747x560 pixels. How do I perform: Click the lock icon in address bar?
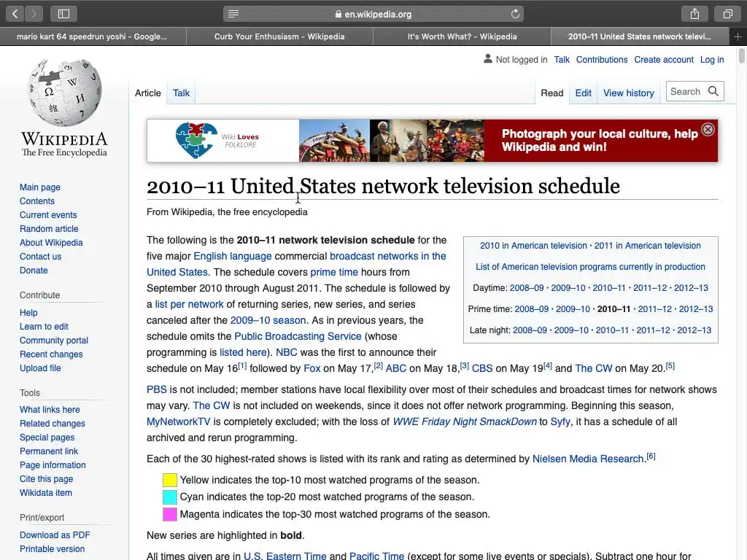338,15
